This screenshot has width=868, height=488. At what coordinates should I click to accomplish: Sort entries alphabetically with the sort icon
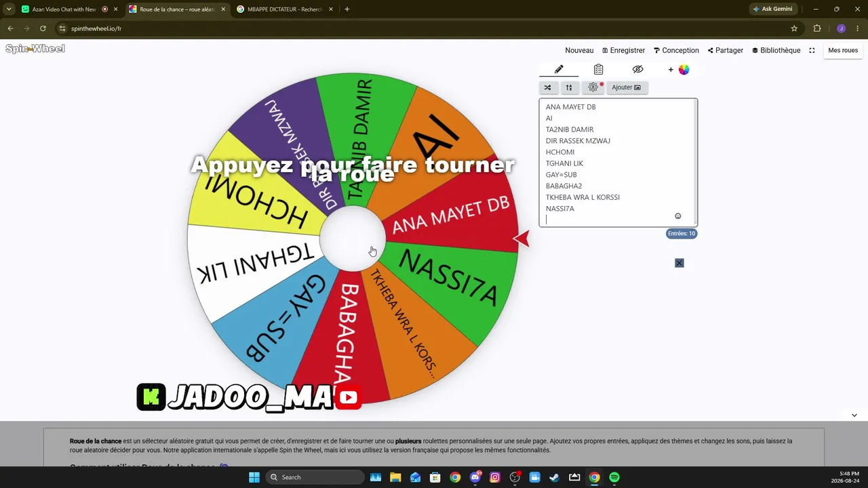point(569,87)
